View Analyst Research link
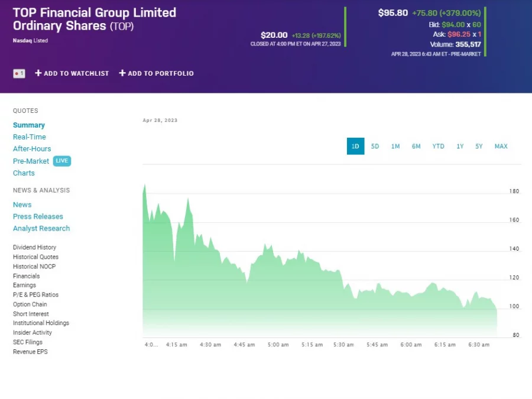 tap(41, 228)
